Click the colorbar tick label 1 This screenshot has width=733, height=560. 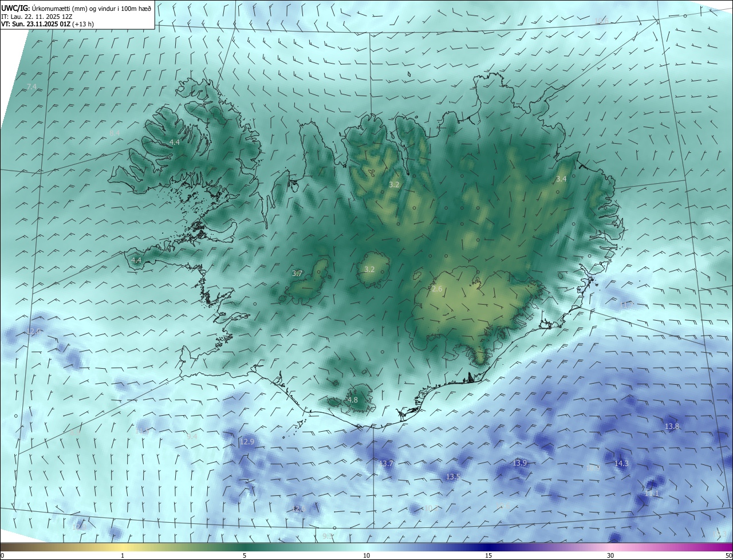(123, 556)
